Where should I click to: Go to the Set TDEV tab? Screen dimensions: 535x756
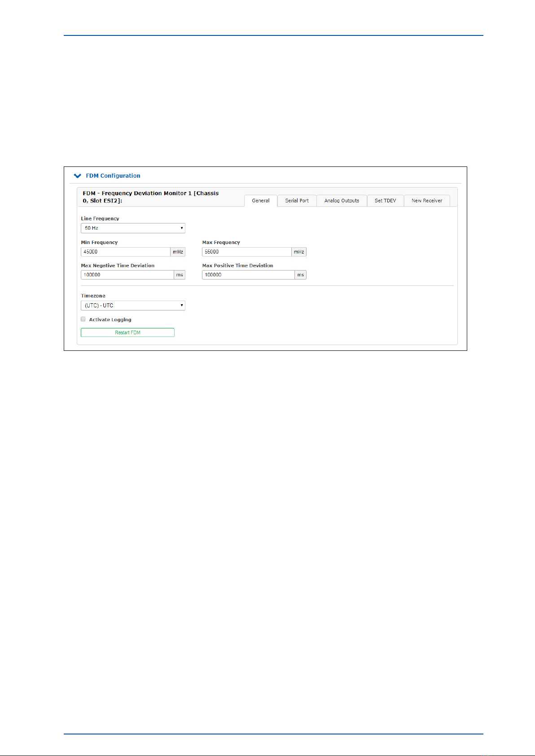386,201
